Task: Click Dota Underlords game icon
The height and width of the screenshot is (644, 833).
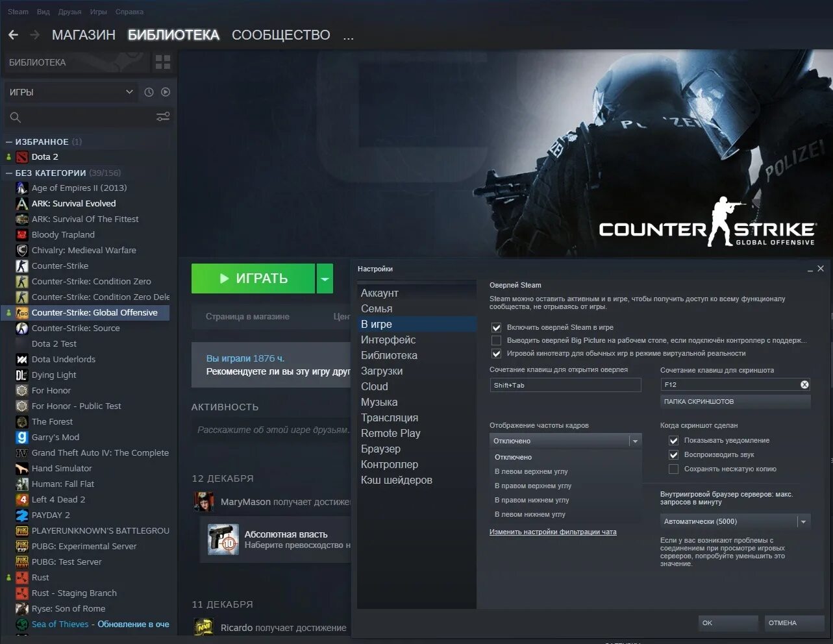Action: pyautogui.click(x=22, y=360)
